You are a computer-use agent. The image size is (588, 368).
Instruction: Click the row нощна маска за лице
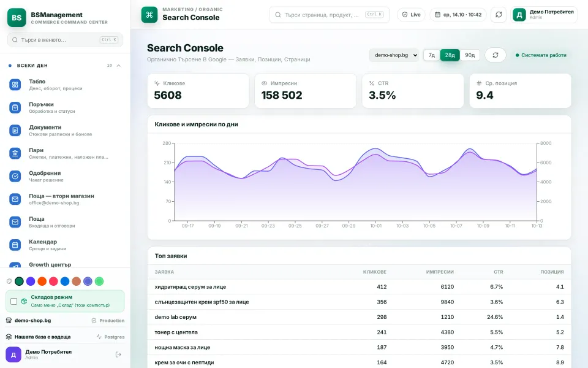point(360,347)
